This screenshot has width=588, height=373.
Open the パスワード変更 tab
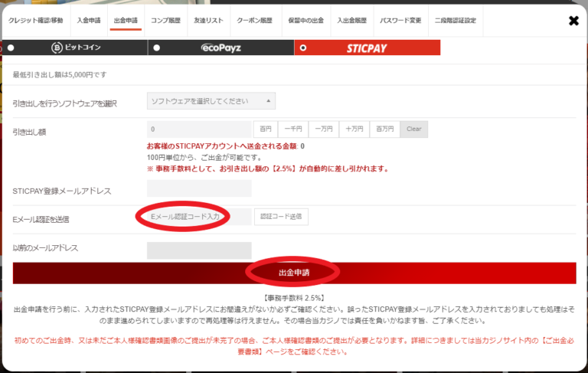pos(400,20)
